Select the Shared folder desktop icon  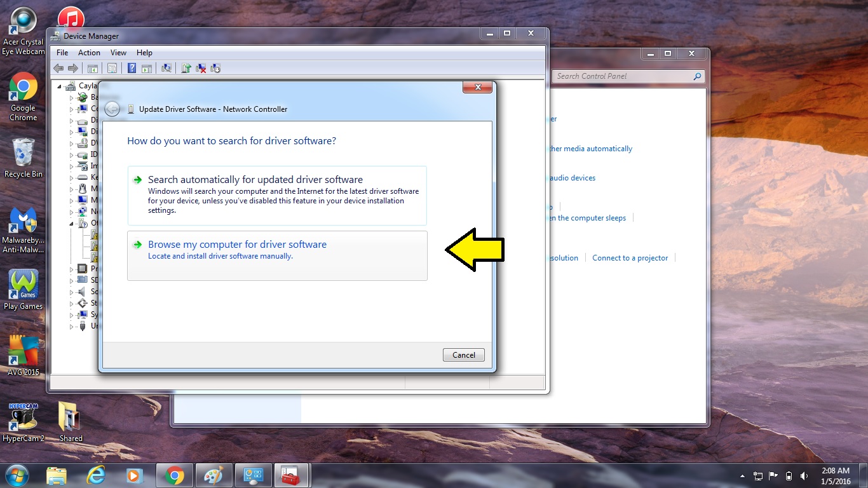[71, 422]
